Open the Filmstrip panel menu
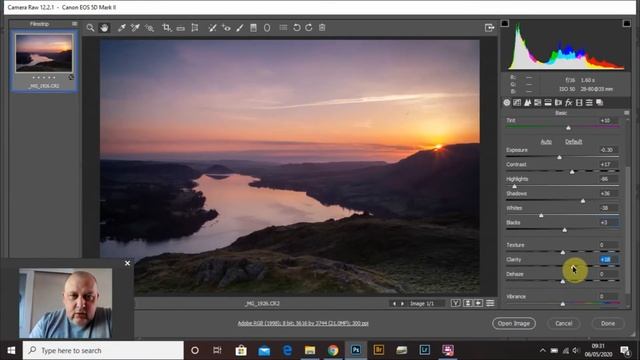Screen dimensions: 640x360 point(74,24)
